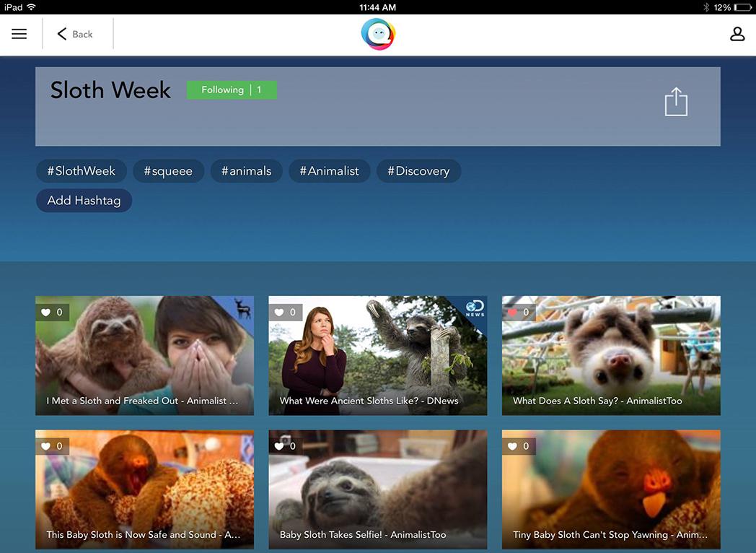Screen dimensions: 756x553
Task: Tap the Wi-Fi status icon
Action: [x=31, y=7]
